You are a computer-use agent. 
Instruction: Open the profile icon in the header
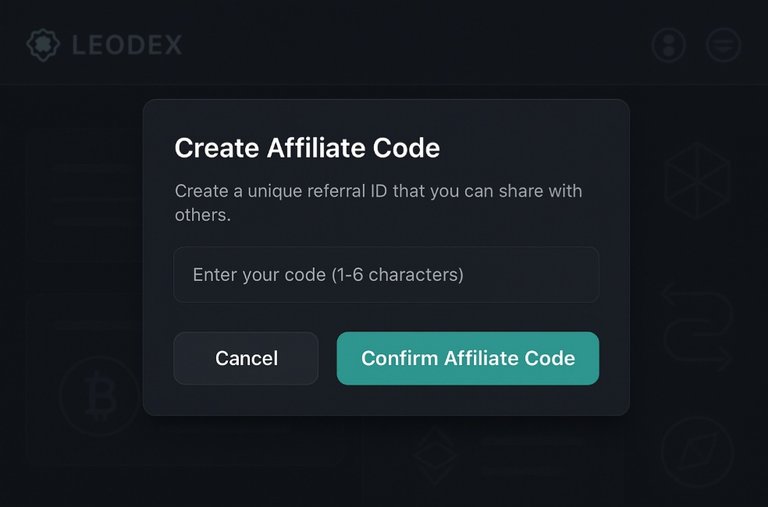[668, 45]
